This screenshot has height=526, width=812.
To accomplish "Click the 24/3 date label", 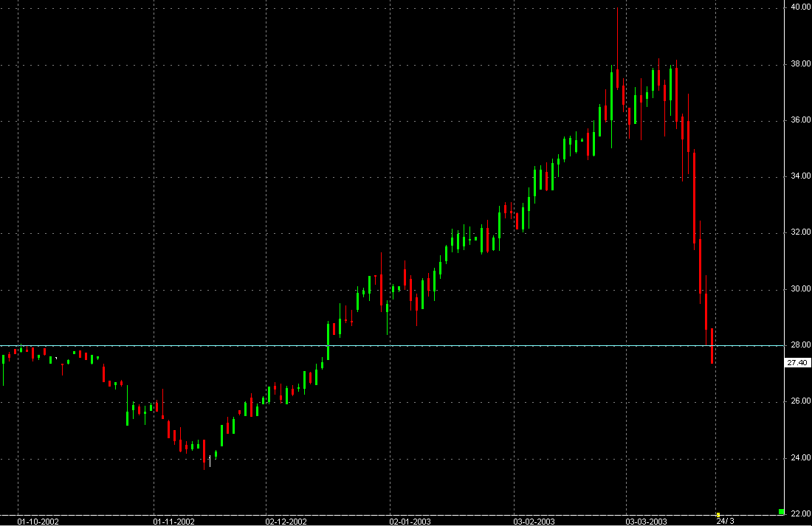I will tap(725, 521).
